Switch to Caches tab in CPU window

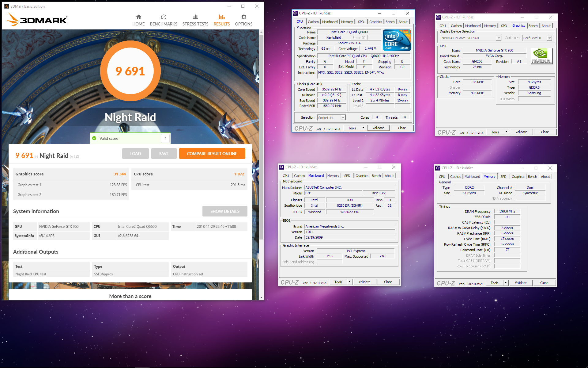click(313, 22)
